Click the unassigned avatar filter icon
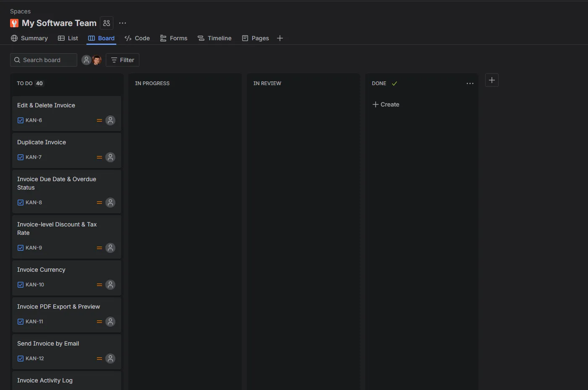The width and height of the screenshot is (588, 390). [x=86, y=60]
